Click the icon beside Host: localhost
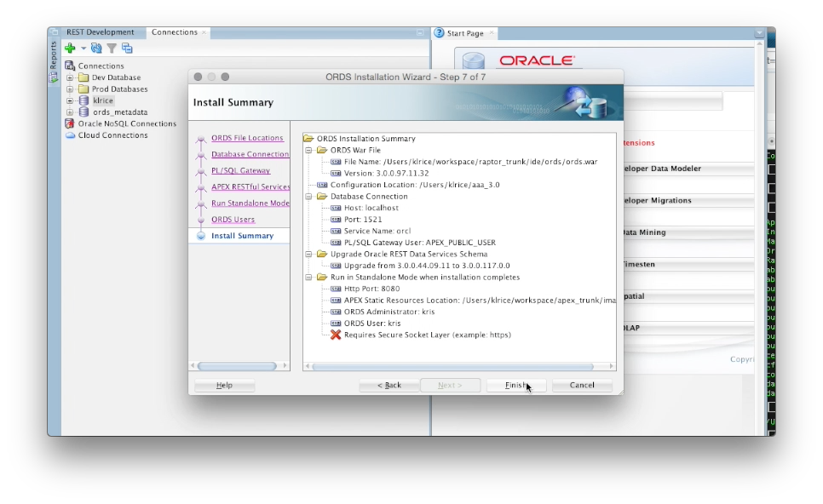 tap(336, 209)
